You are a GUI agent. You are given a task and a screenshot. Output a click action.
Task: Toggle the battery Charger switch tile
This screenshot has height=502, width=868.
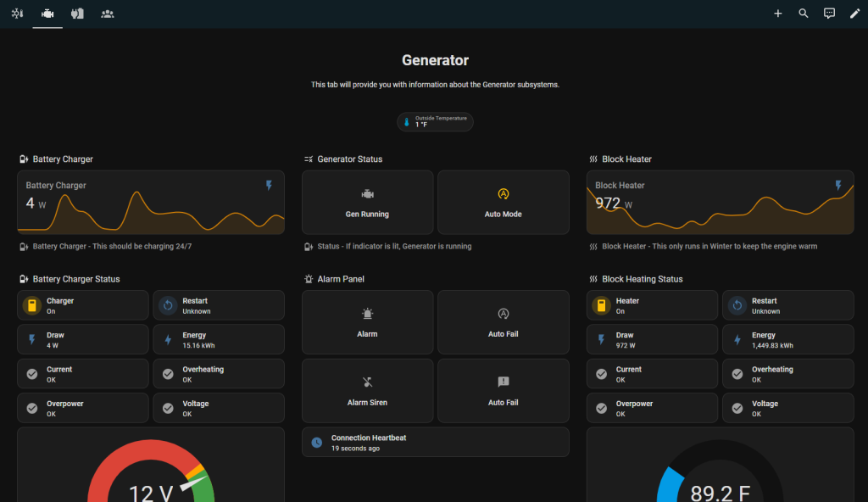click(x=82, y=305)
